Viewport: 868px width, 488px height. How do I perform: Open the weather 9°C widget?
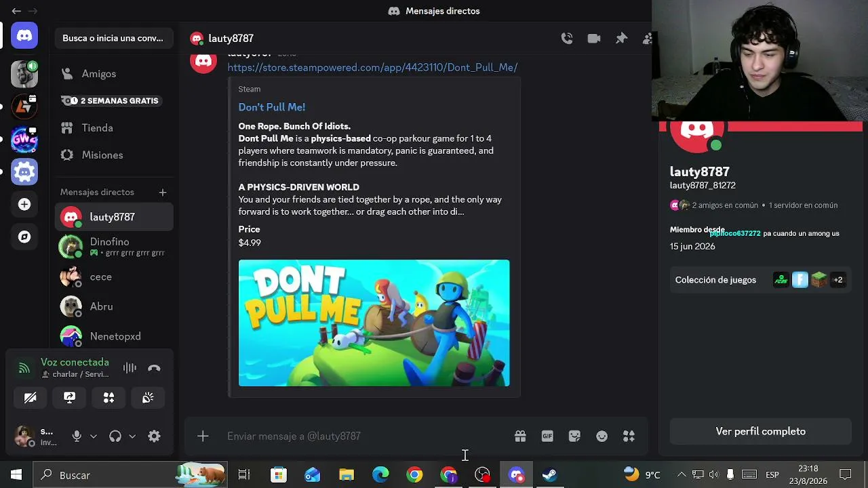click(642, 475)
